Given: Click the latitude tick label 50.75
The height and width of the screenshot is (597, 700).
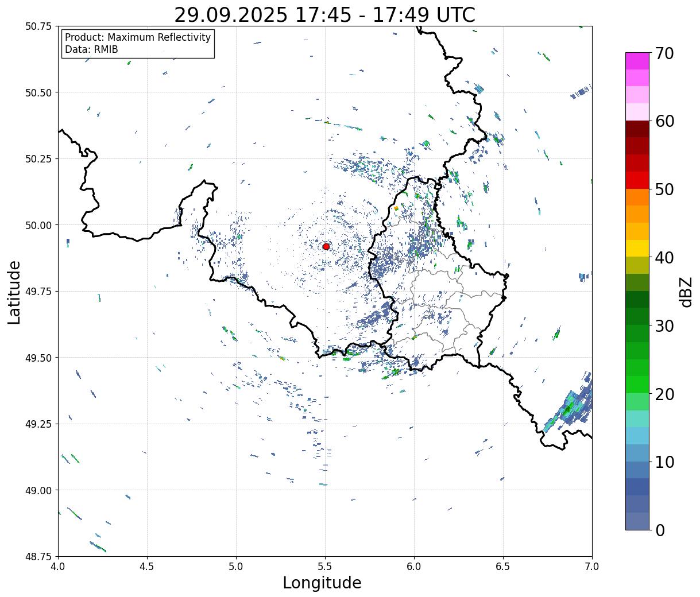Looking at the screenshot, I should point(38,26).
